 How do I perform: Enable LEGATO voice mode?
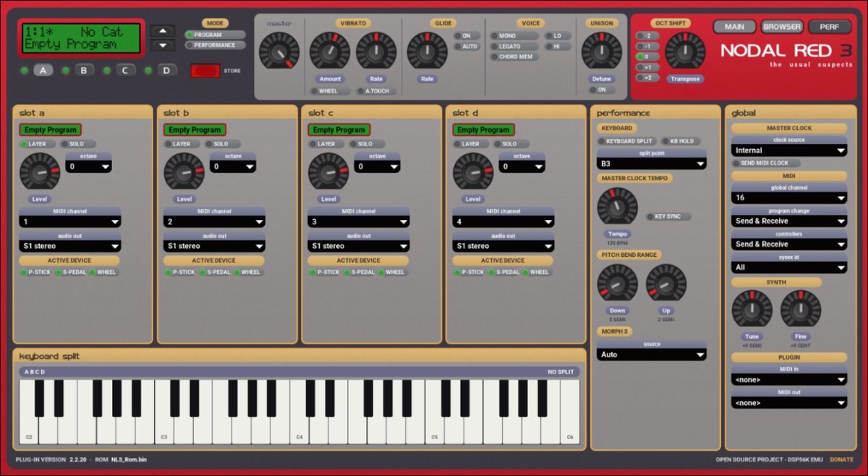514,46
